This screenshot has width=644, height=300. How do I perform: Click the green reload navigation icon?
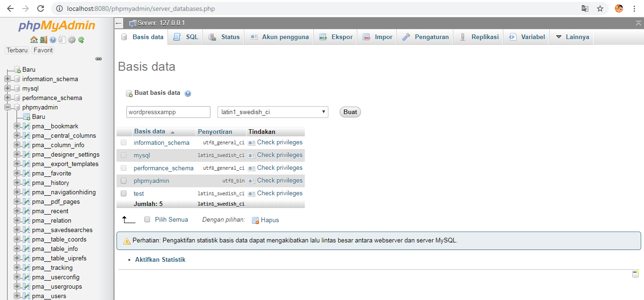coord(81,40)
